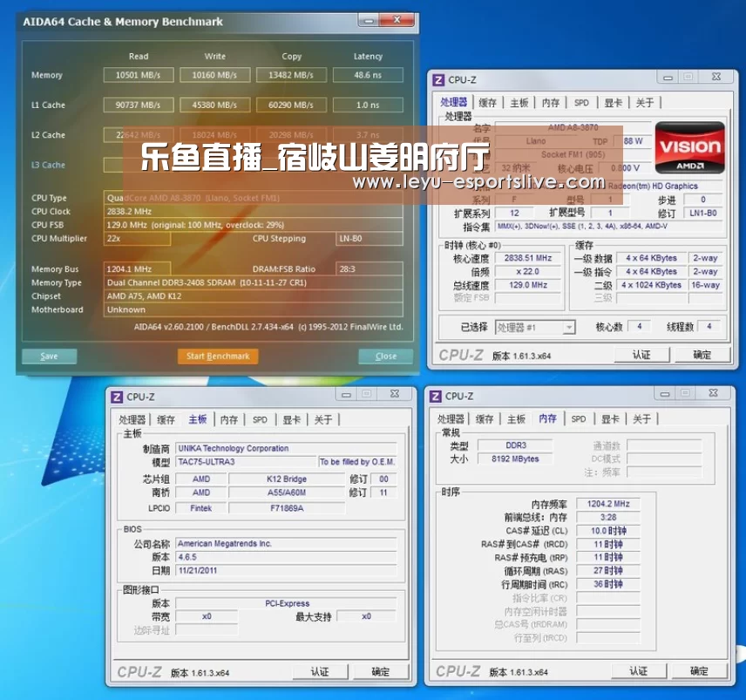Image resolution: width=746 pixels, height=700 pixels.
Task: Select the 缓存 tab in CPU-Z mainboard window
Action: [x=166, y=419]
